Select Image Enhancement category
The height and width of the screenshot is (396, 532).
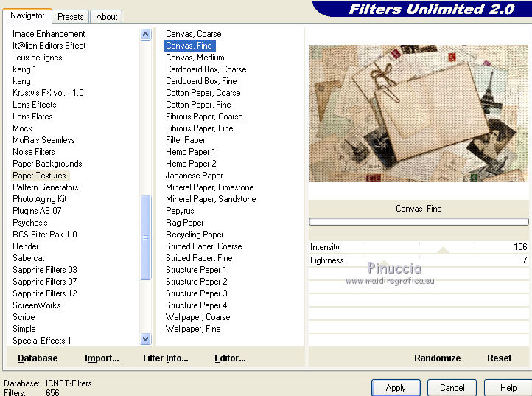[49, 34]
